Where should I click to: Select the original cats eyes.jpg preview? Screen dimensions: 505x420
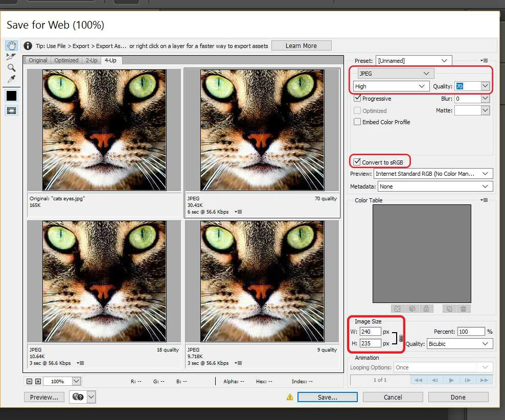[104, 130]
